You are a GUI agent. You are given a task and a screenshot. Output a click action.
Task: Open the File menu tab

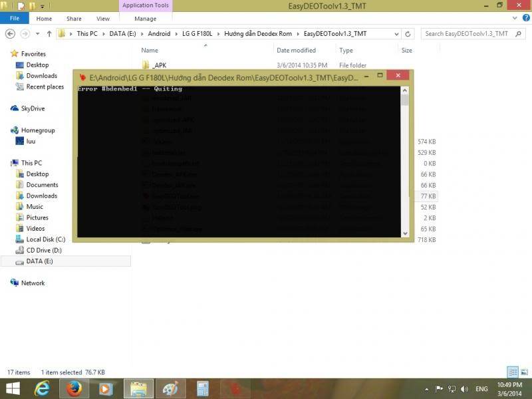pos(14,19)
